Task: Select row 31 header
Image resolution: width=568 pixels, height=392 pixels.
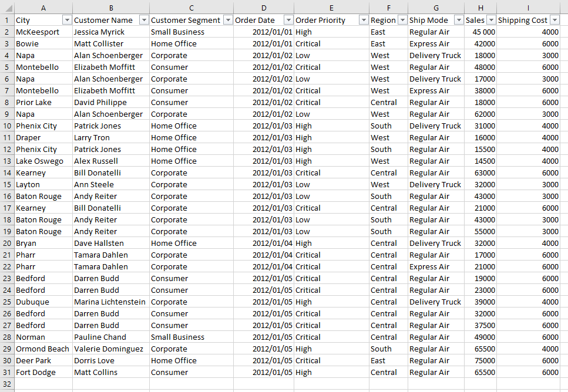Action: click(7, 373)
